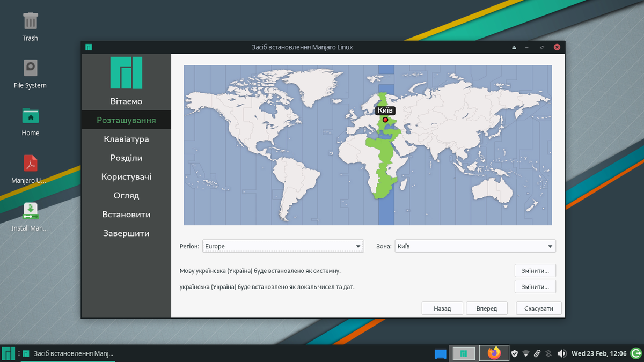
Task: Open the File System desktop icon
Action: tap(30, 68)
